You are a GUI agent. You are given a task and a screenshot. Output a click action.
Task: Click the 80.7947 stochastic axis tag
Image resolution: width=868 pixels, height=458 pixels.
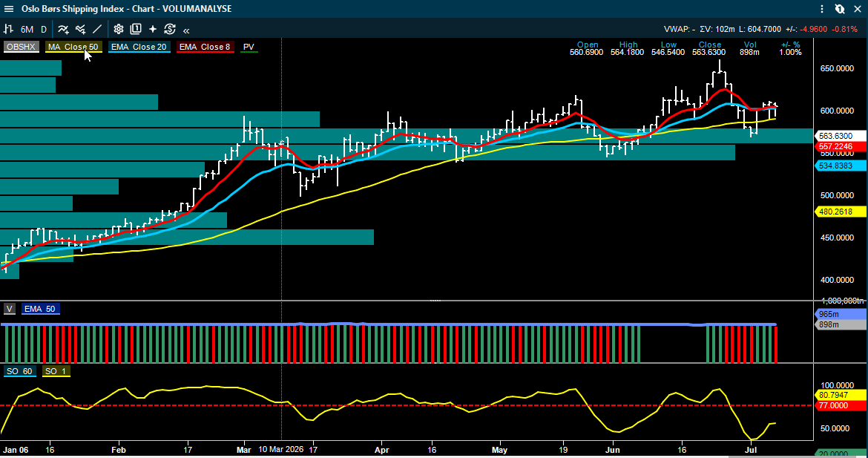(x=841, y=395)
